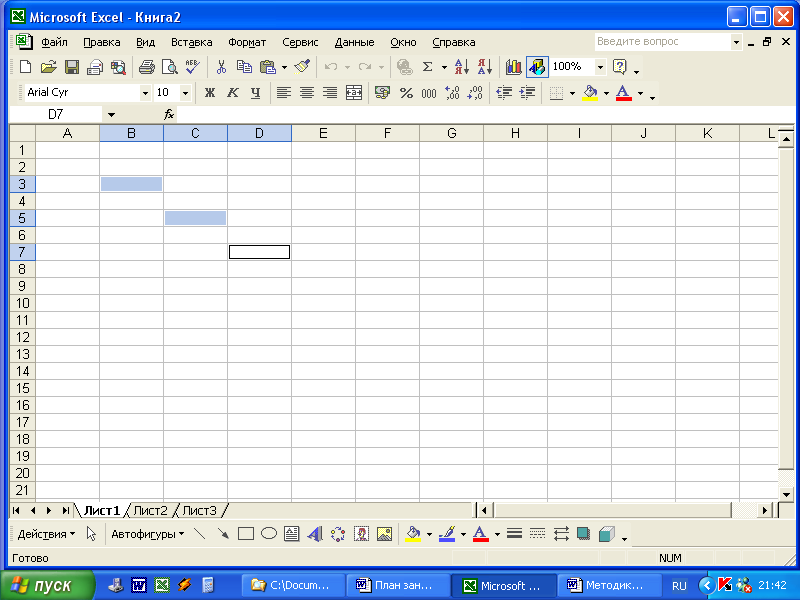Open the 100% zoom dropdown

(x=600, y=67)
